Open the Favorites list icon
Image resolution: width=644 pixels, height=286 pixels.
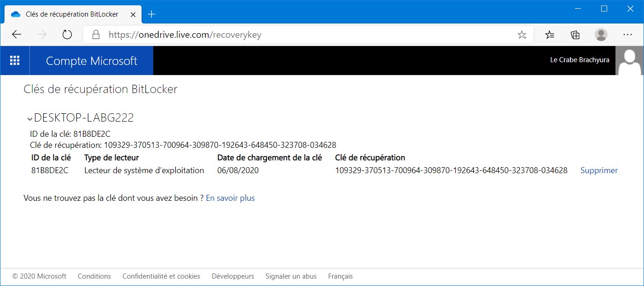point(549,35)
